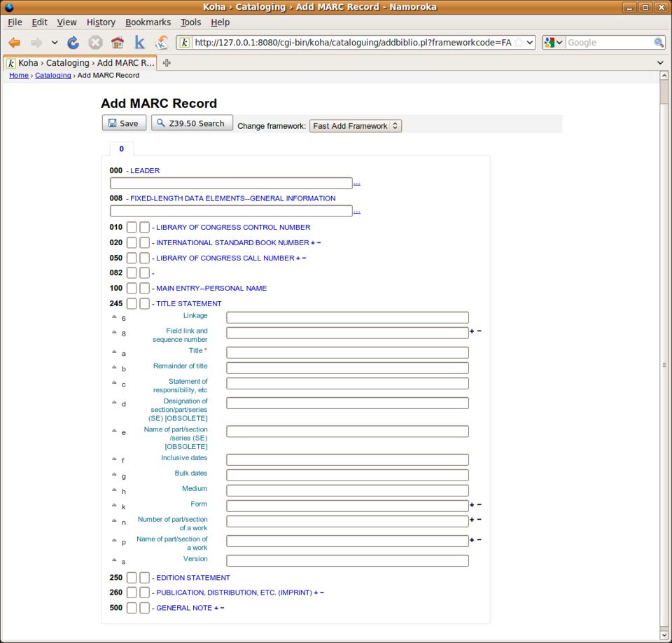Click the blue Koha 'k' toolbar icon
This screenshot has height=643, width=672.
pyautogui.click(x=139, y=43)
